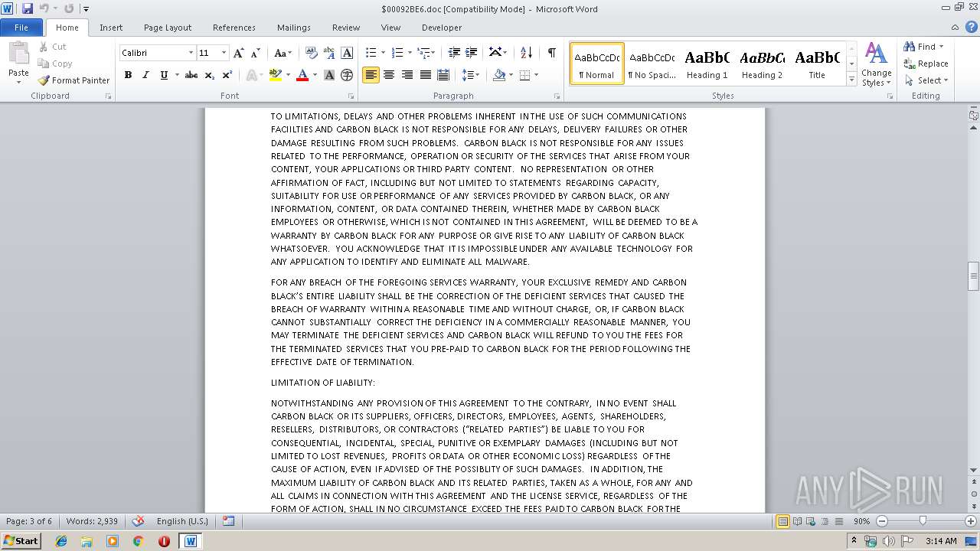Click the Undo icon in title bar
Image resolution: width=980 pixels, height=551 pixels.
[x=44, y=9]
